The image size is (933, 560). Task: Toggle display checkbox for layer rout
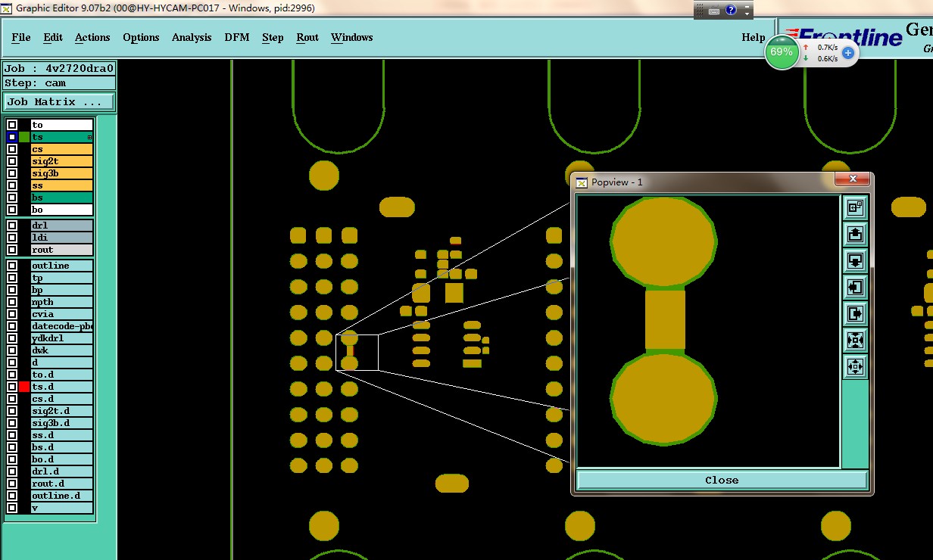(12, 250)
